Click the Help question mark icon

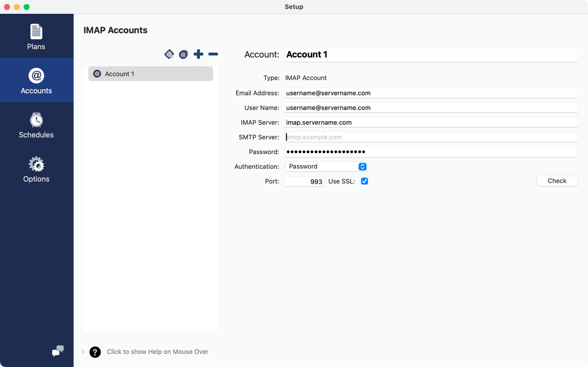click(x=95, y=352)
